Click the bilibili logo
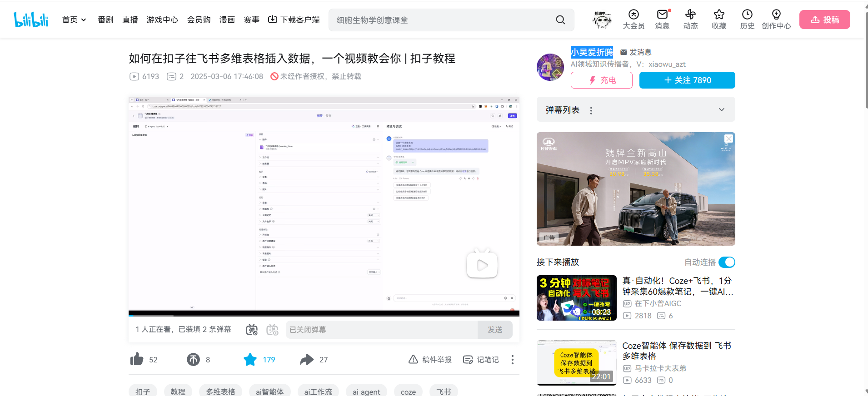The width and height of the screenshot is (868, 396). (x=31, y=20)
